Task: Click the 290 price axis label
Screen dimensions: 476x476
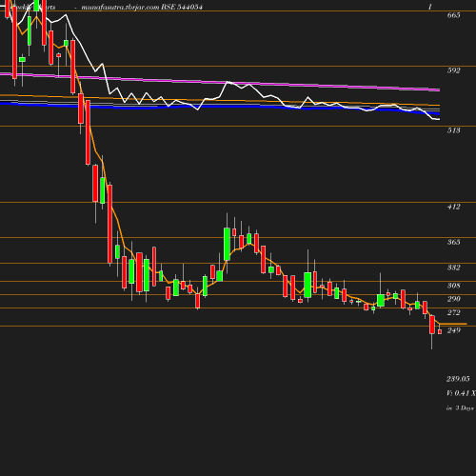Action: (453, 299)
